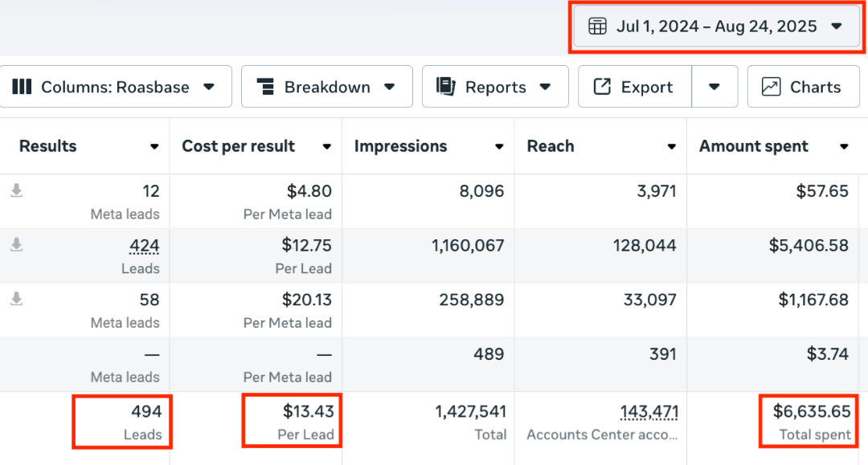Expand the Columns: Roasbase dropdown

[209, 87]
